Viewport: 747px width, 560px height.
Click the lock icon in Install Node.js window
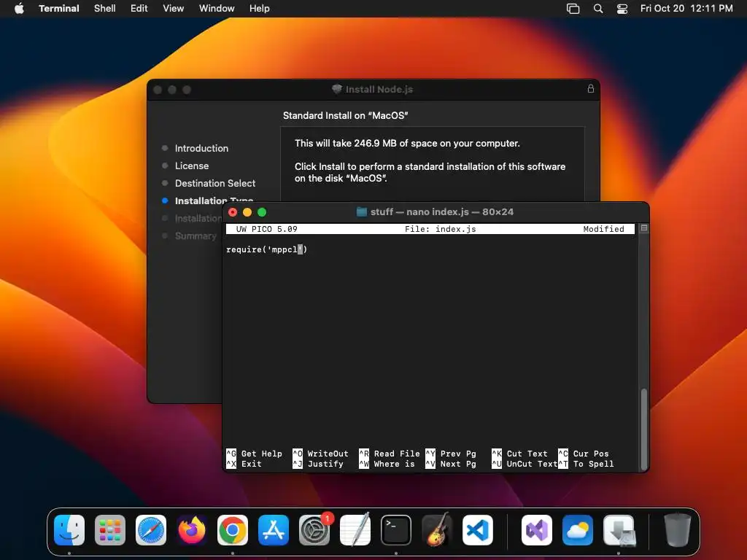(x=591, y=88)
